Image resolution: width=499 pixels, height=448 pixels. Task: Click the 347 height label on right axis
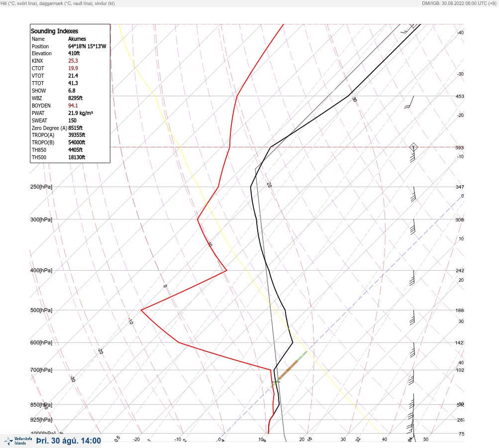tap(460, 187)
